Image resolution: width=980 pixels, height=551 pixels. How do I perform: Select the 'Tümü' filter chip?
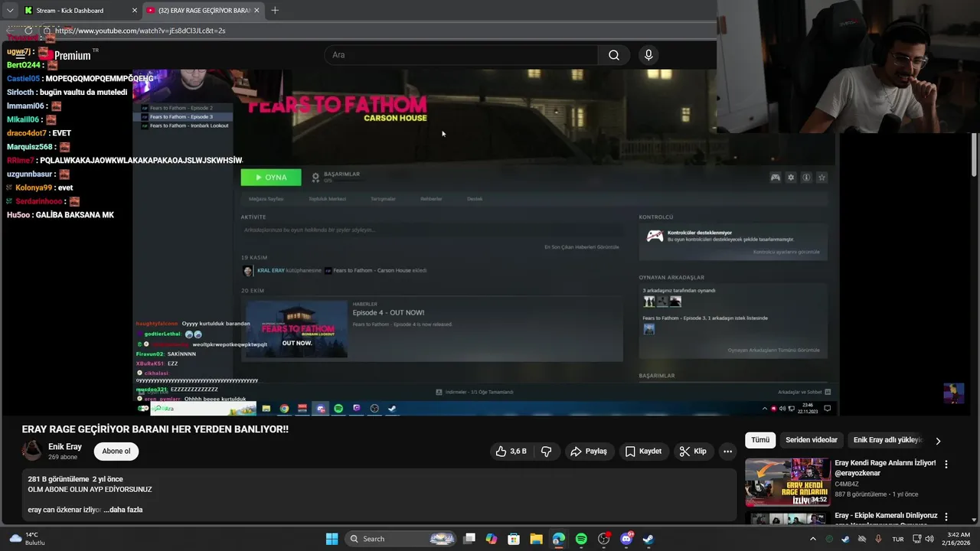(x=760, y=440)
